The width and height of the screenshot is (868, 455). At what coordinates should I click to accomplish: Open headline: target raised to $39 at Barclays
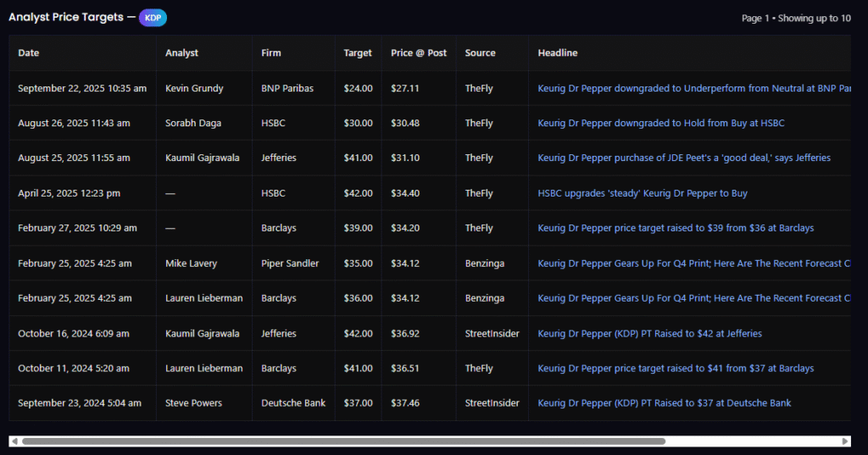(x=676, y=228)
